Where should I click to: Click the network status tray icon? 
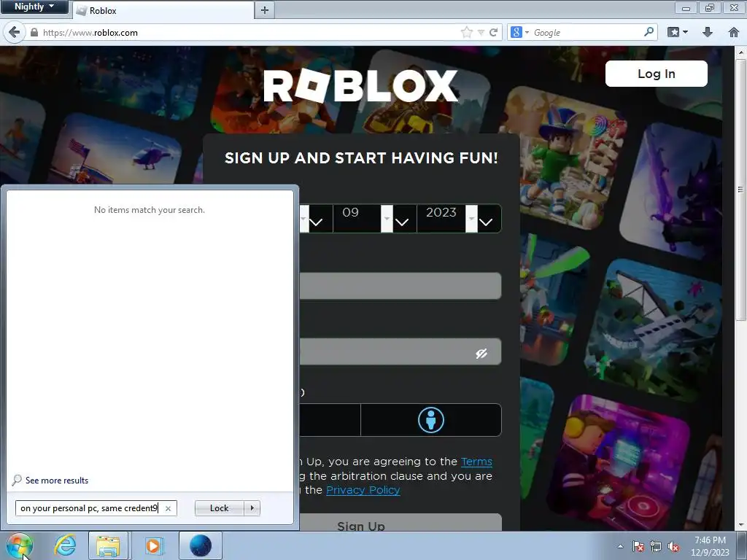tap(656, 546)
